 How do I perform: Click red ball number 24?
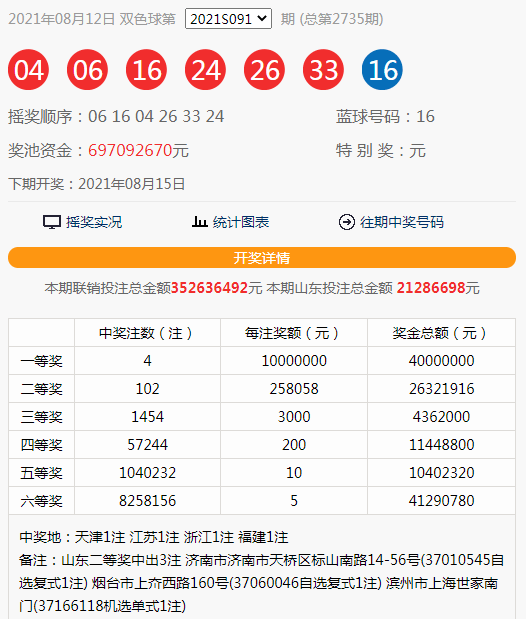205,70
